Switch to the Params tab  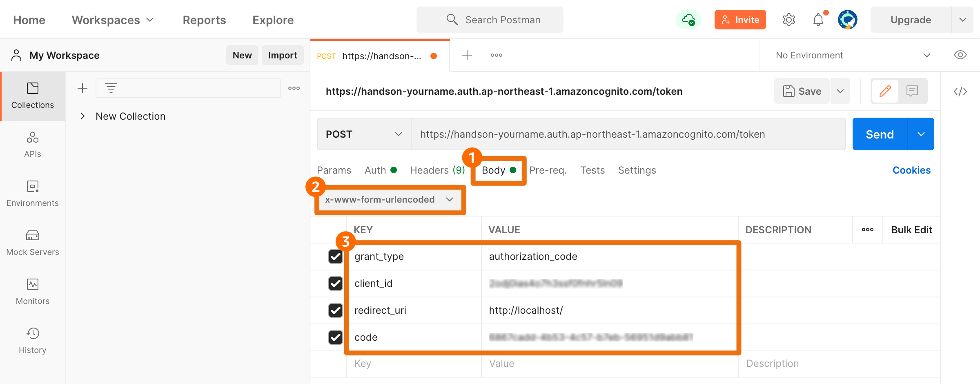[334, 170]
